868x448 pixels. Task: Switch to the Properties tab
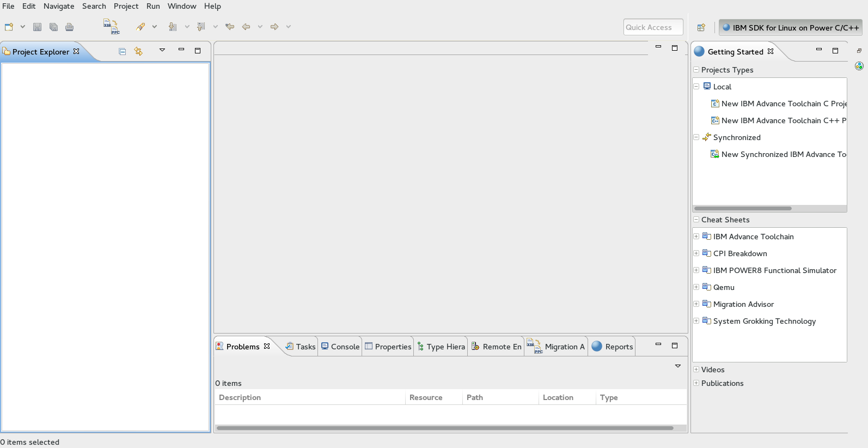388,347
